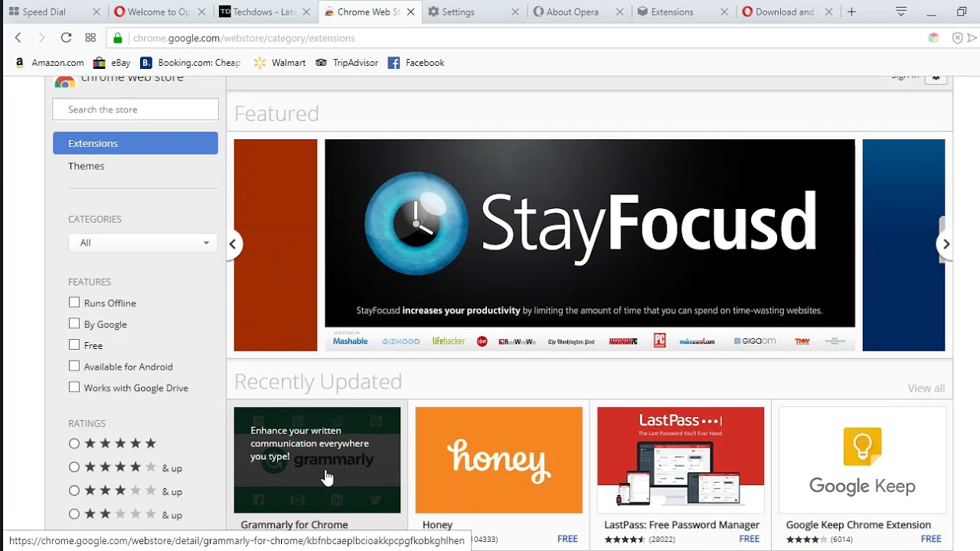Open the colorful cube extension icon
Viewport: 980px width, 551px height.
[x=933, y=37]
